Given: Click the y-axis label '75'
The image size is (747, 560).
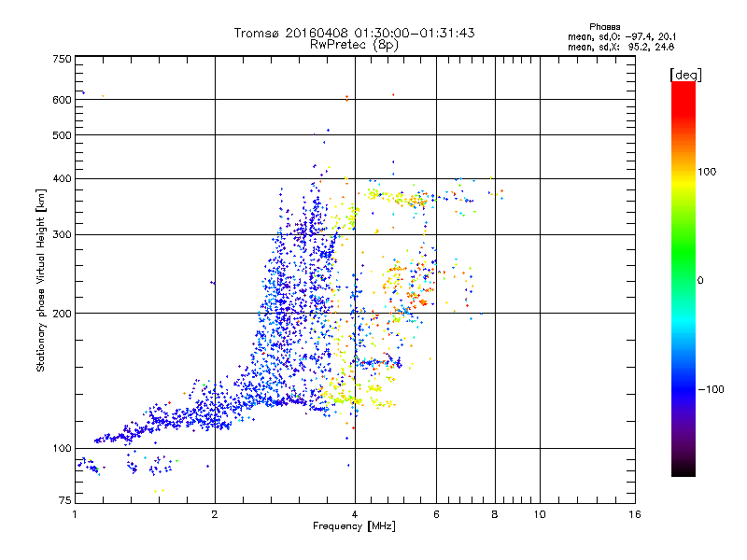Looking at the screenshot, I should (x=65, y=500).
